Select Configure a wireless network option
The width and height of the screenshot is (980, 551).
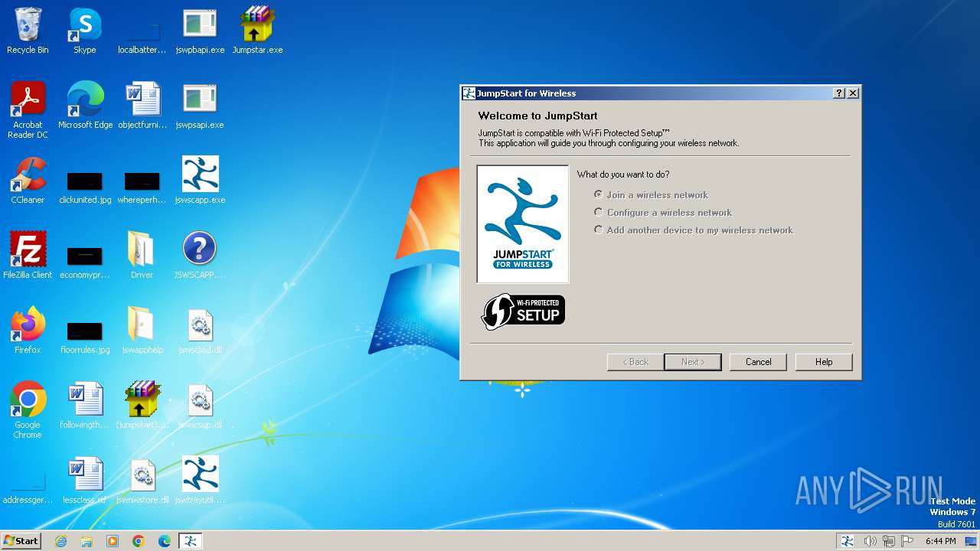click(x=663, y=213)
